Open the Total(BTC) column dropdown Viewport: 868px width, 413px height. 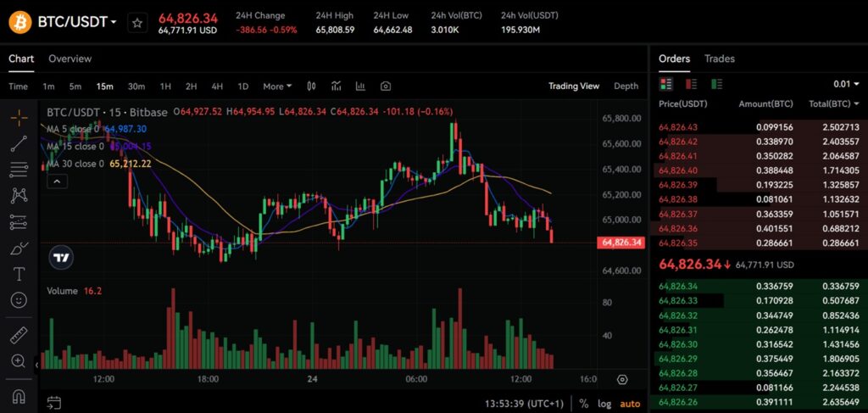click(x=832, y=104)
